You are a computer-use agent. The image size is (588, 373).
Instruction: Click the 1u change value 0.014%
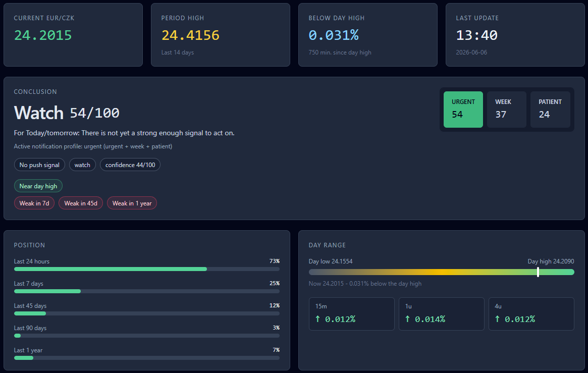tap(430, 319)
